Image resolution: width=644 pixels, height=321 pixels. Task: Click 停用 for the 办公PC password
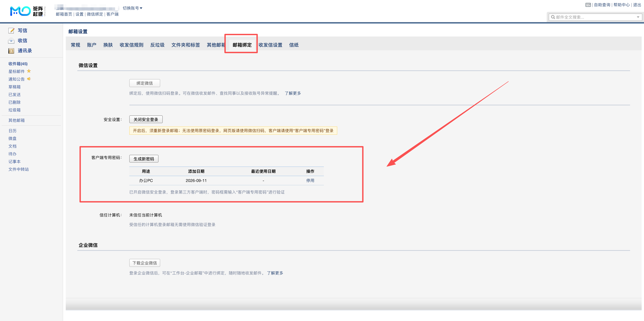[310, 180]
